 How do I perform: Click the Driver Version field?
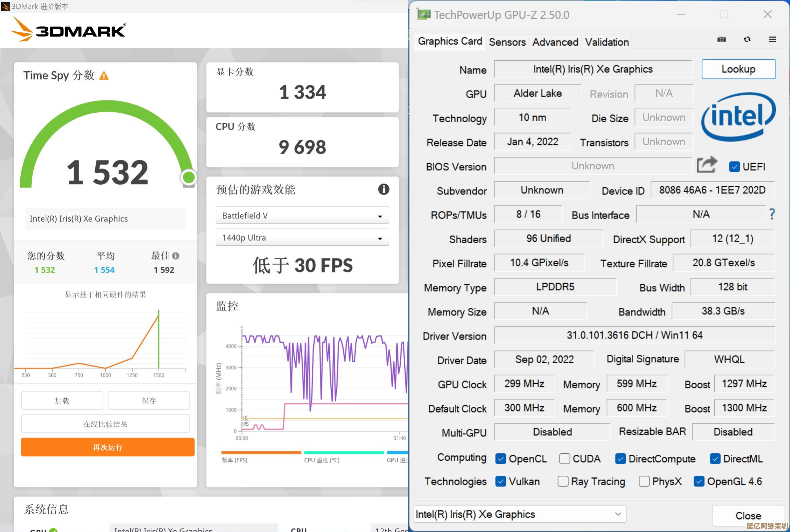pyautogui.click(x=634, y=335)
